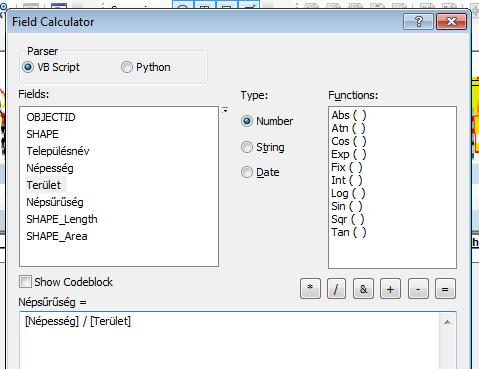Click the ampersand concatenate button
Screen dimensions: 479x369
coord(363,289)
